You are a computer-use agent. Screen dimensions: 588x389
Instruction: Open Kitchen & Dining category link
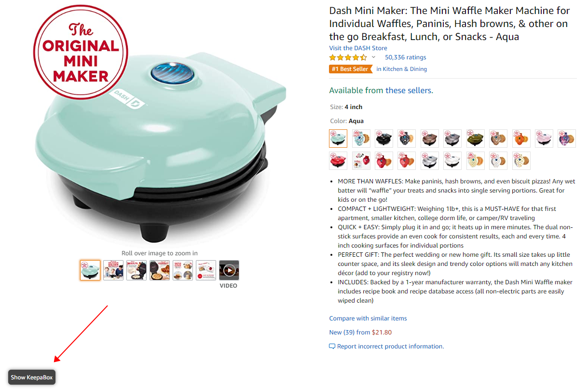[405, 69]
